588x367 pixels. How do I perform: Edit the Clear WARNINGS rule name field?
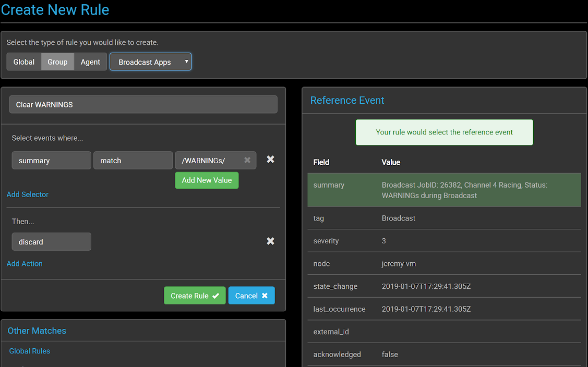pyautogui.click(x=143, y=105)
